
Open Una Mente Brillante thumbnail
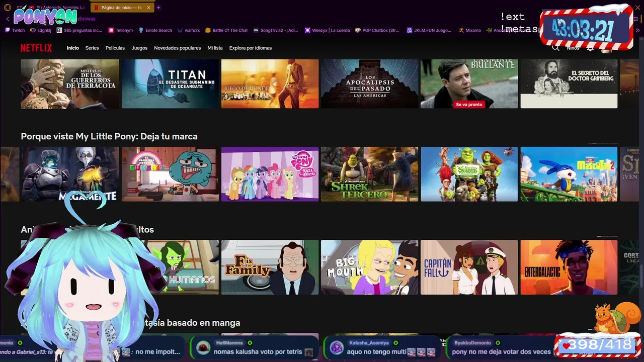click(x=469, y=83)
